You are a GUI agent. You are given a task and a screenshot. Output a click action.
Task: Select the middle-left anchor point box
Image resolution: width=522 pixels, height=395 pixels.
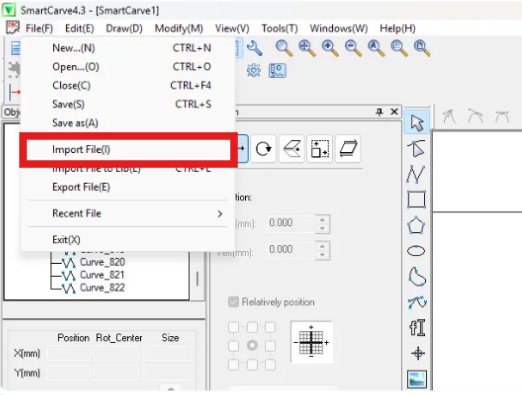(233, 346)
